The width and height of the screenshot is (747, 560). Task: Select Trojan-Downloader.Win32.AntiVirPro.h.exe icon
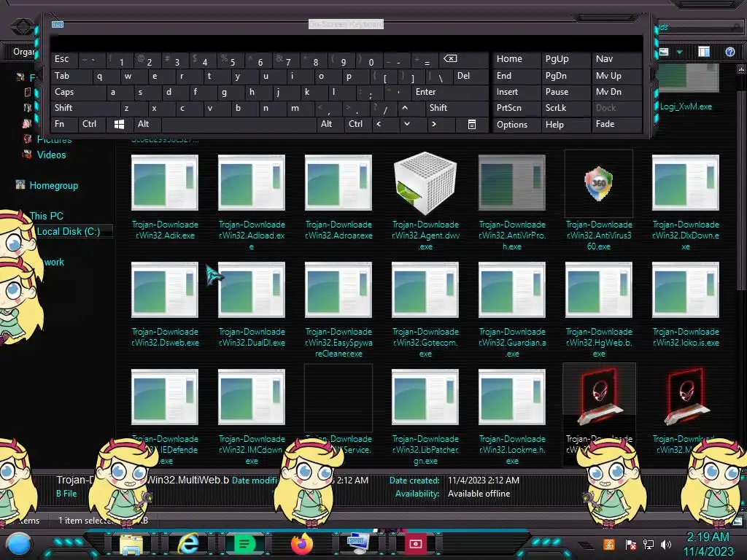[x=512, y=182]
